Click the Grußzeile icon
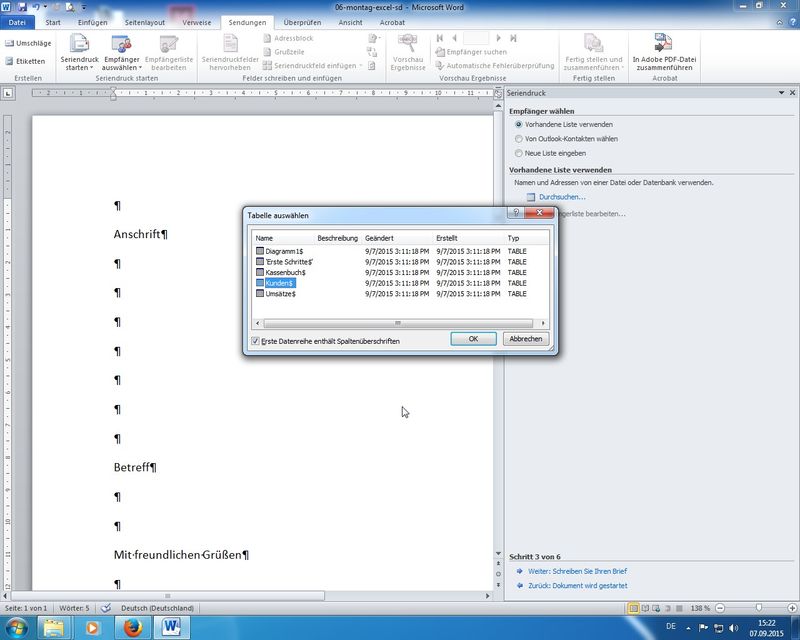Image resolution: width=800 pixels, height=640 pixels. pos(267,52)
